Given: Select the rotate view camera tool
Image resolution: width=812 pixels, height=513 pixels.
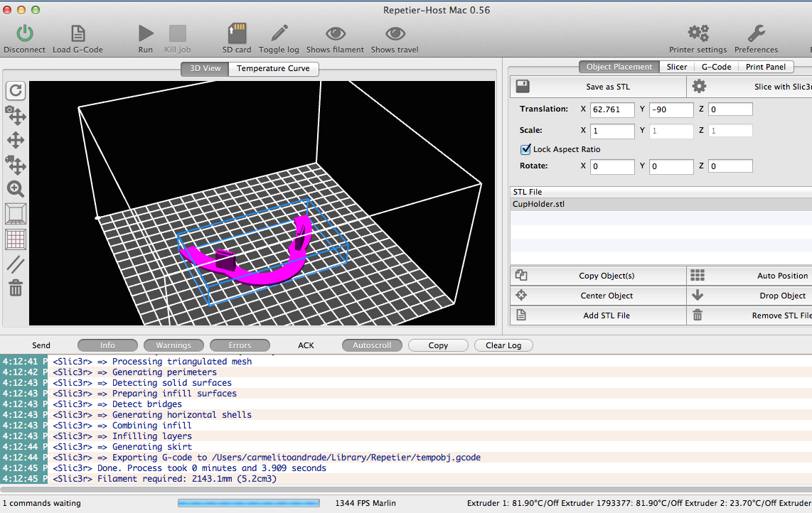Looking at the screenshot, I should (x=16, y=115).
